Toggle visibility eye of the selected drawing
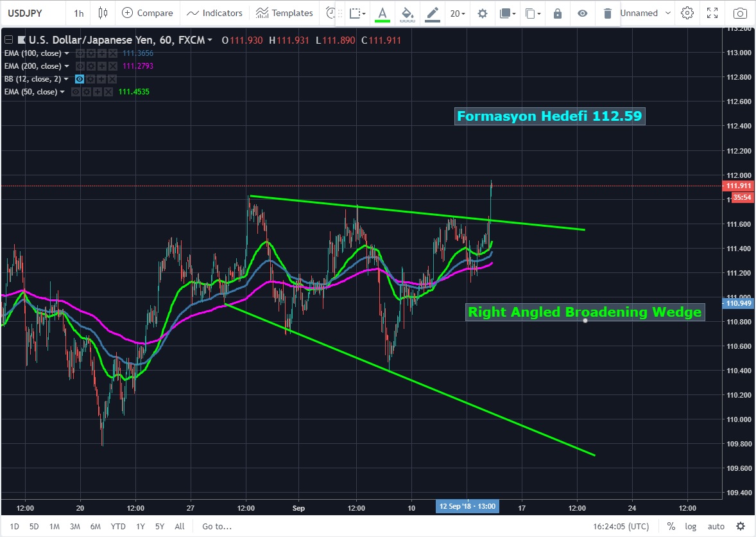 click(582, 13)
